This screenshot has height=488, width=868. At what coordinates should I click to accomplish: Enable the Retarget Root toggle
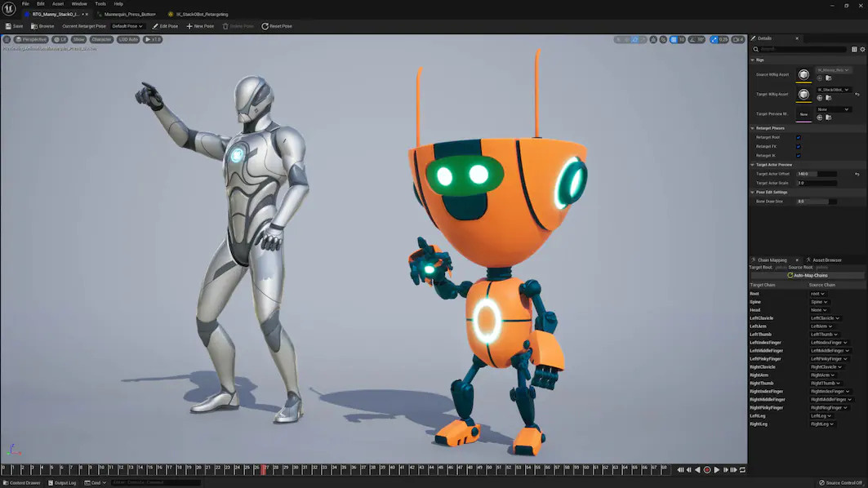[799, 136]
